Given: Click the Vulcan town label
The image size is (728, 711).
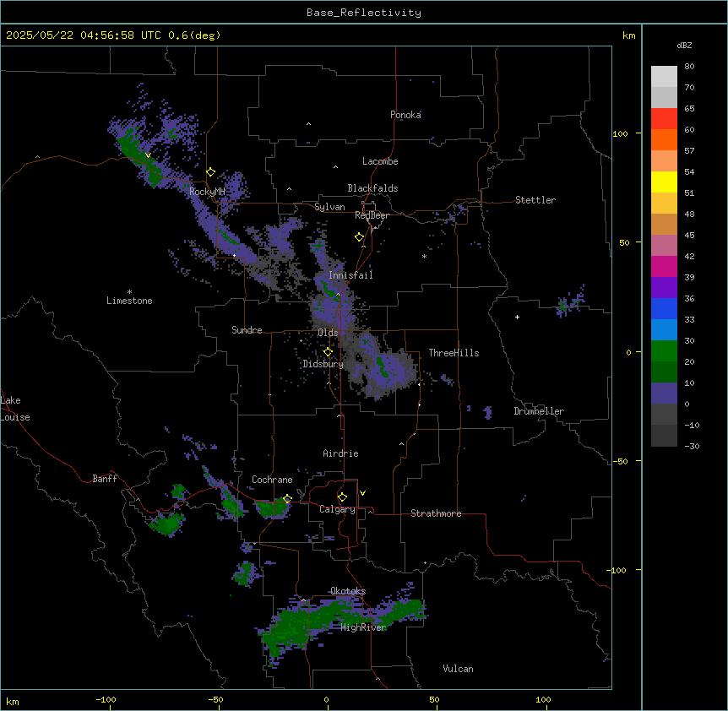Looking at the screenshot, I should [458, 669].
